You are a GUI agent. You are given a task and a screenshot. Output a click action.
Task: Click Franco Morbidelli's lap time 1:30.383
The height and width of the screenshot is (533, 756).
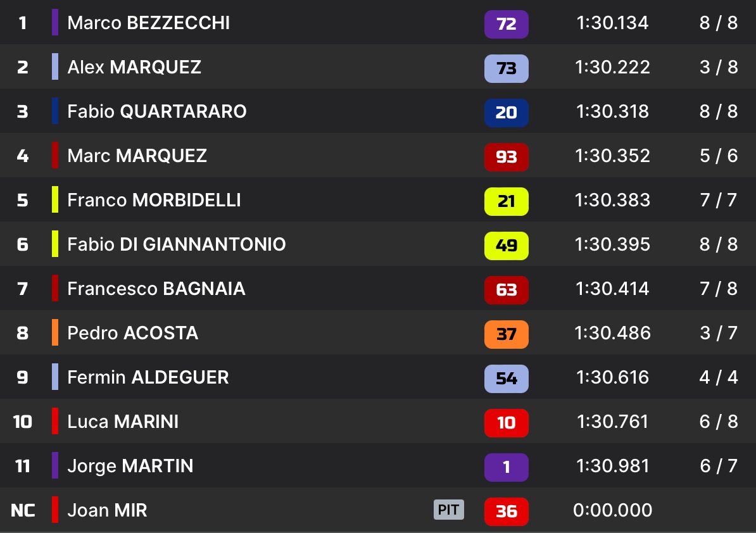pos(612,201)
